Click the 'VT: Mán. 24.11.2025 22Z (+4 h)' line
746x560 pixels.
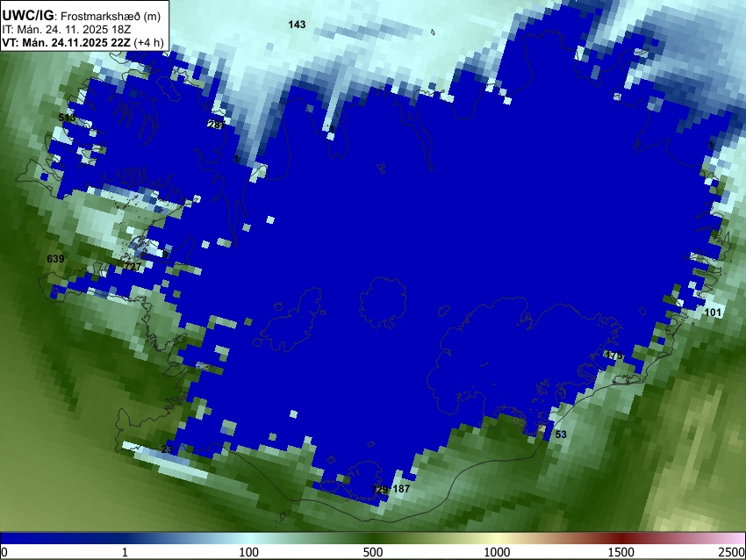pyautogui.click(x=82, y=43)
